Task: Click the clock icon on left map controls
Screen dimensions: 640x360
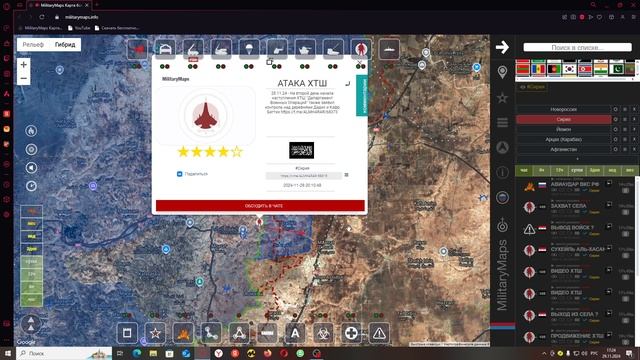Action: click(31, 186)
